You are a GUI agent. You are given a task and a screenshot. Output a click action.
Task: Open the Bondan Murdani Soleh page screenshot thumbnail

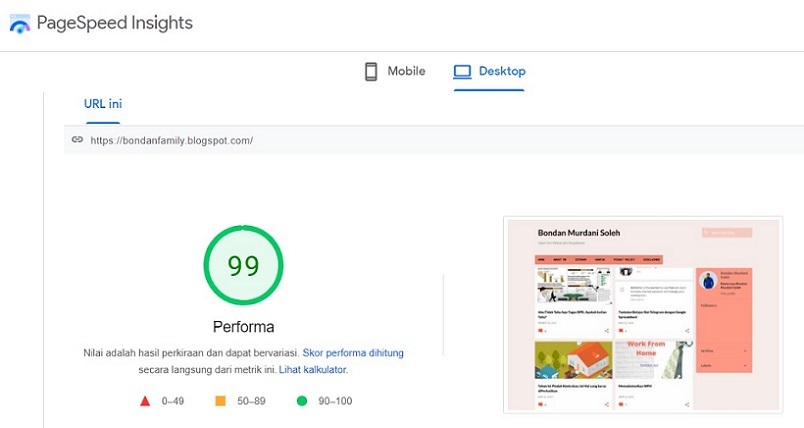[x=643, y=315]
